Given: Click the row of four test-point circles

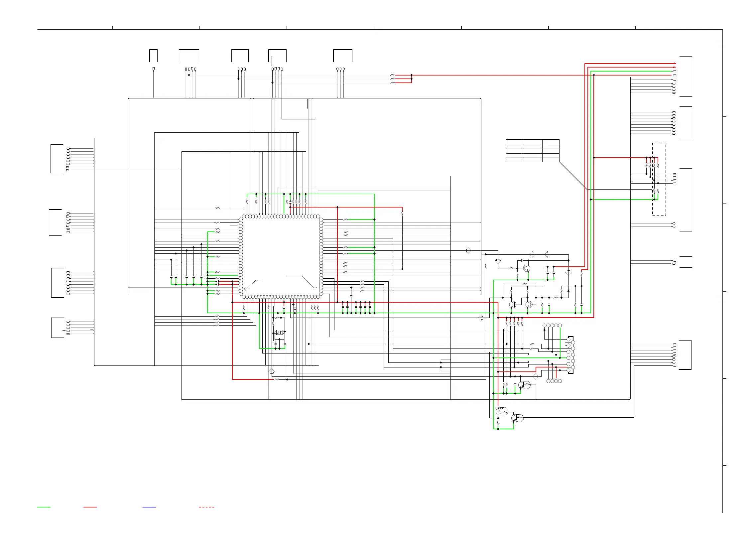Looking at the screenshot, I should click(554, 381).
